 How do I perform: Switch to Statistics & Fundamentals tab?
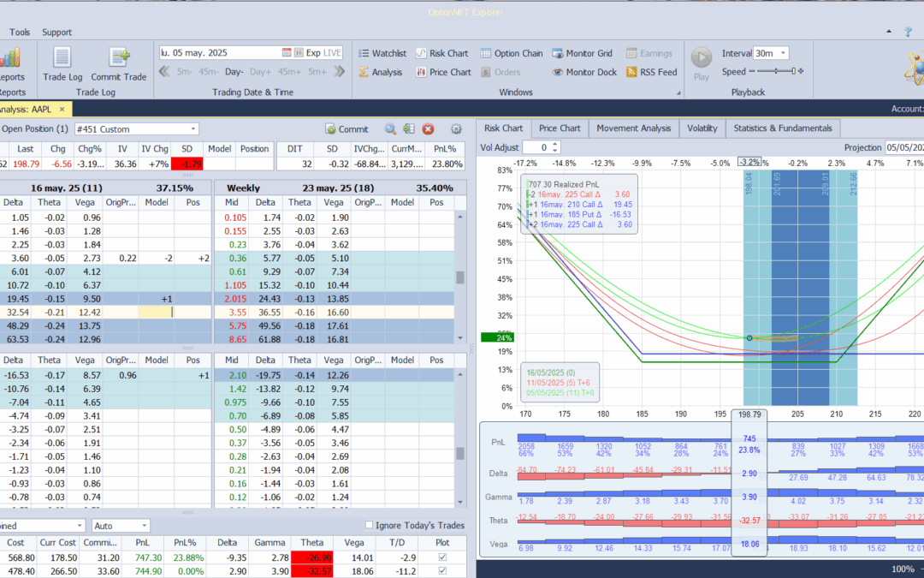pos(783,128)
